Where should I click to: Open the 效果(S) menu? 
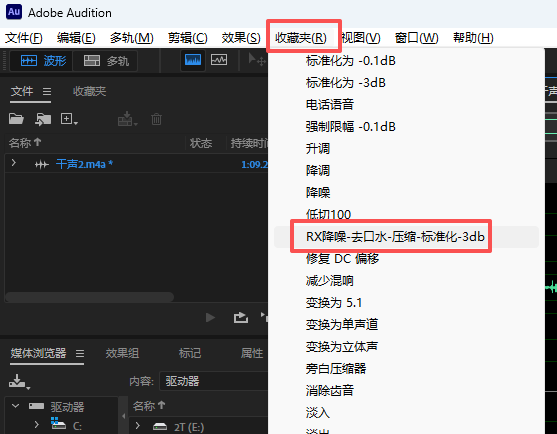pos(241,38)
